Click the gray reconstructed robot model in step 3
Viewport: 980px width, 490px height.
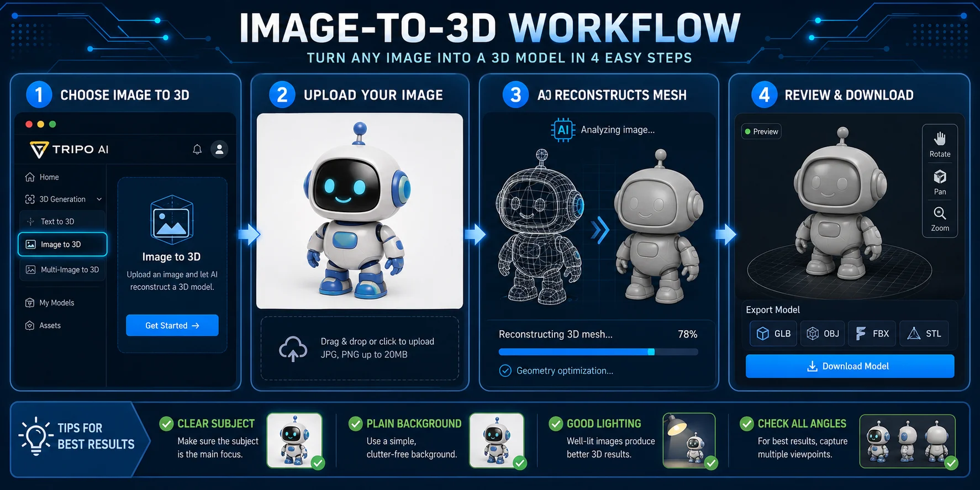click(x=658, y=226)
